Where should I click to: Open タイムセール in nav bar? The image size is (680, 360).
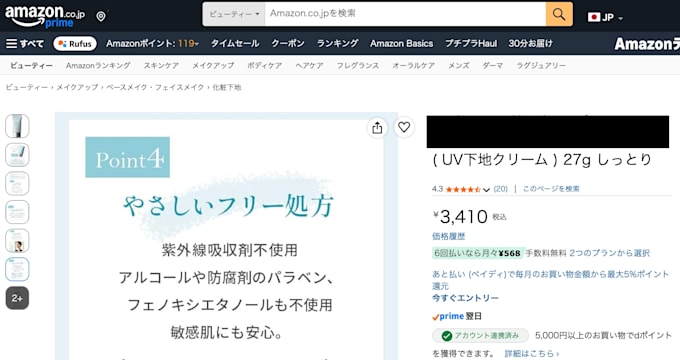(x=235, y=43)
